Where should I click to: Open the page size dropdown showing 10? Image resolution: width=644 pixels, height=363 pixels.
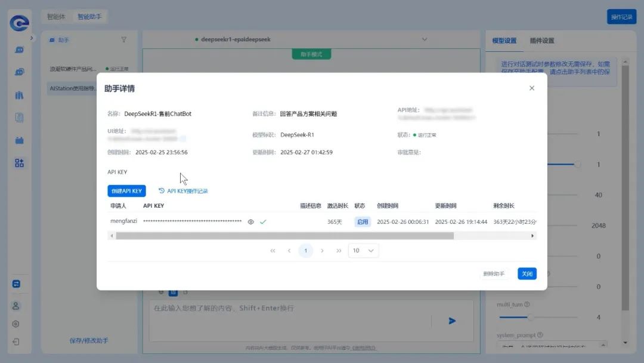(363, 251)
